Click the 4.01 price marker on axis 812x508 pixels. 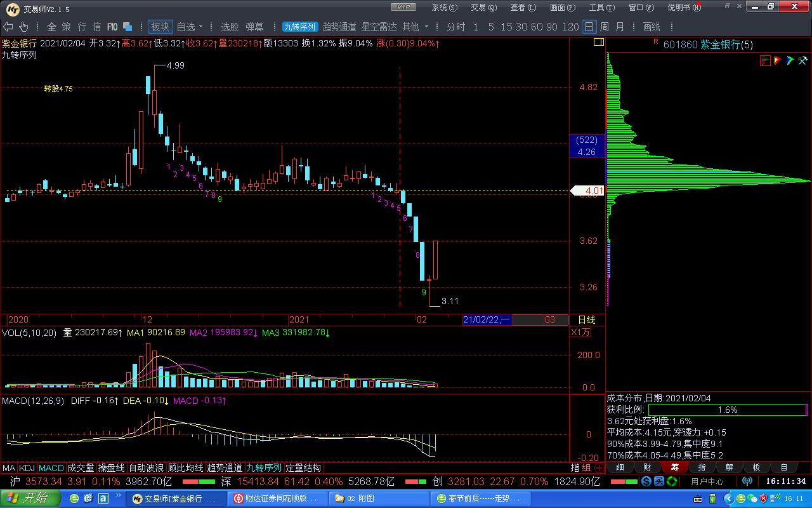point(587,190)
